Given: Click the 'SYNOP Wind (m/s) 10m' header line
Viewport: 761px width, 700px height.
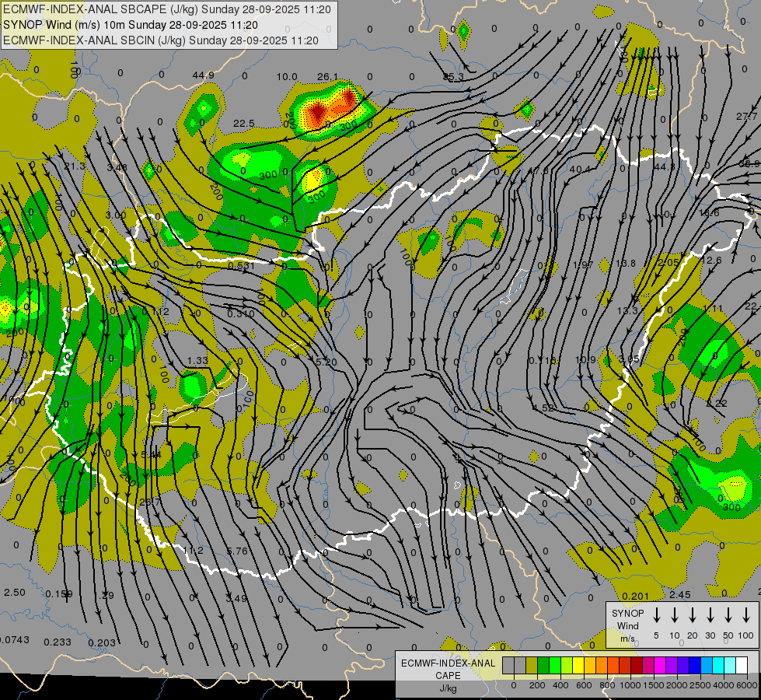Looking at the screenshot, I should (131, 25).
